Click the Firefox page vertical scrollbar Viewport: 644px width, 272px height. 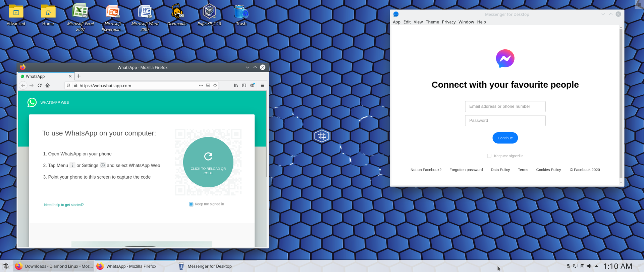(266, 134)
